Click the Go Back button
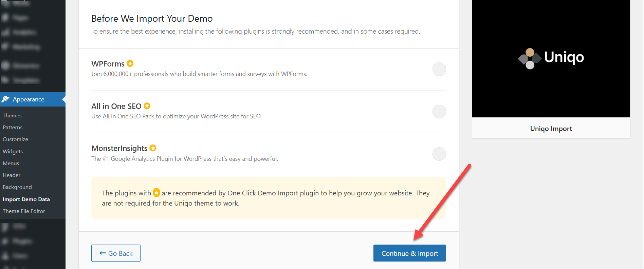 (116, 253)
